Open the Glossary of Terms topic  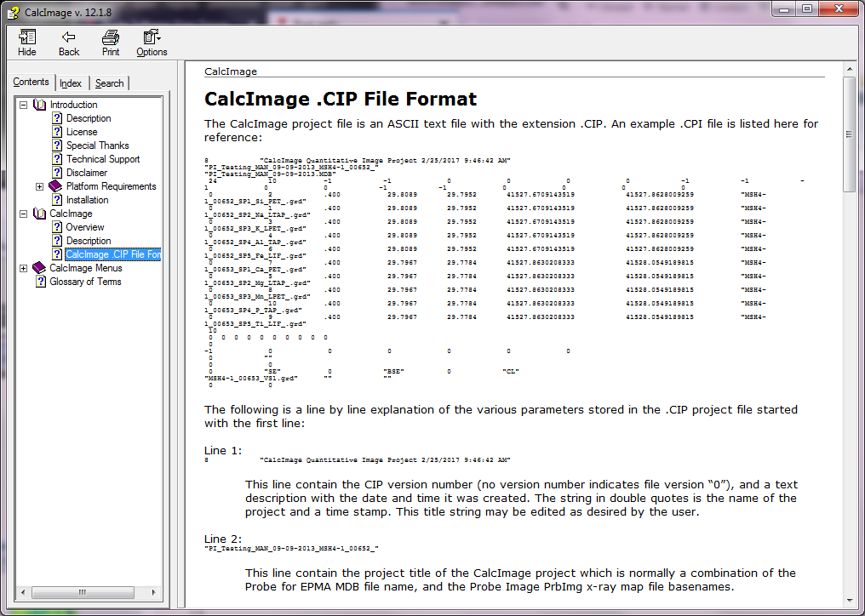click(x=85, y=282)
